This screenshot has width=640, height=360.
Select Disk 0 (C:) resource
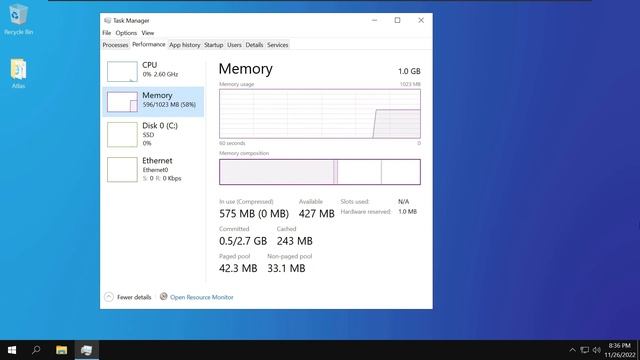click(153, 134)
